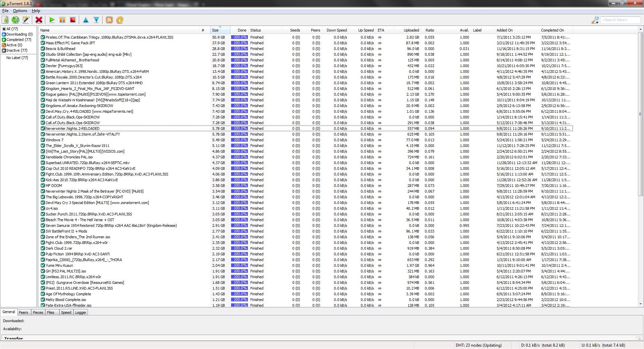
Task: Click the torrent list scroll-down arrow
Action: point(641,304)
